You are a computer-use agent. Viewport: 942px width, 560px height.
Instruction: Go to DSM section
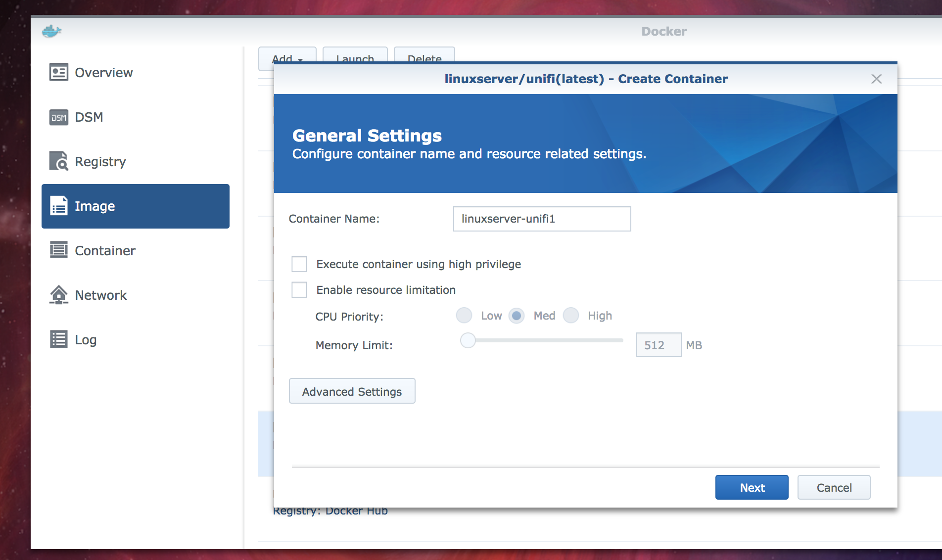[136, 117]
